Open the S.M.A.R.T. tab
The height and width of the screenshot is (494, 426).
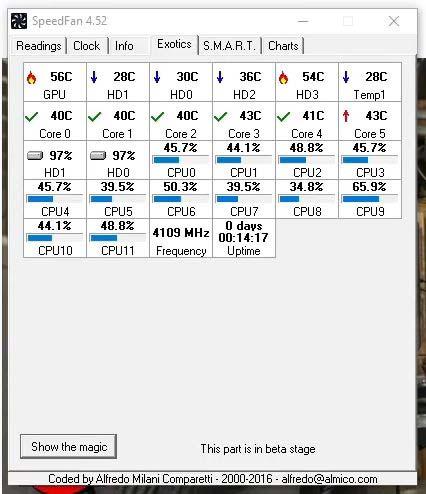pyautogui.click(x=229, y=46)
